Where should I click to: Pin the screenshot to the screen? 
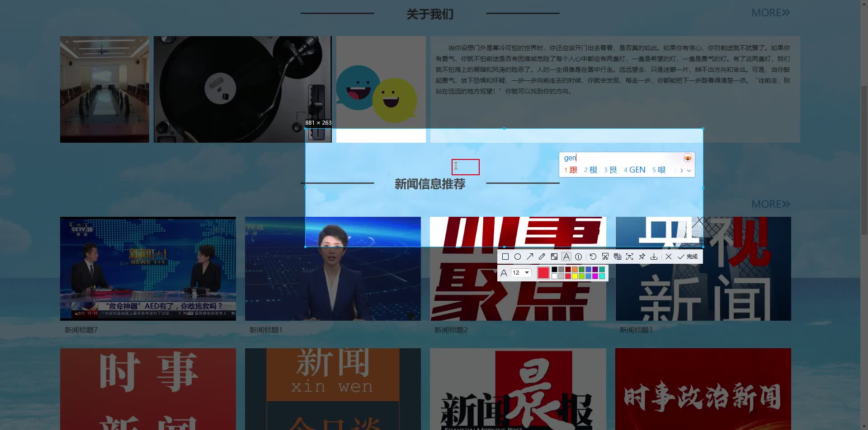click(x=642, y=257)
